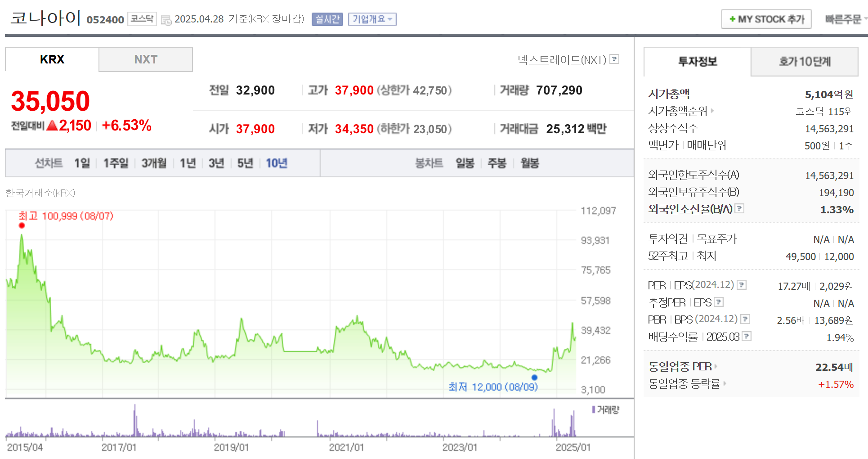Click the 거래량 legend marker on volume chart
The width and height of the screenshot is (868, 459).
[x=594, y=409]
